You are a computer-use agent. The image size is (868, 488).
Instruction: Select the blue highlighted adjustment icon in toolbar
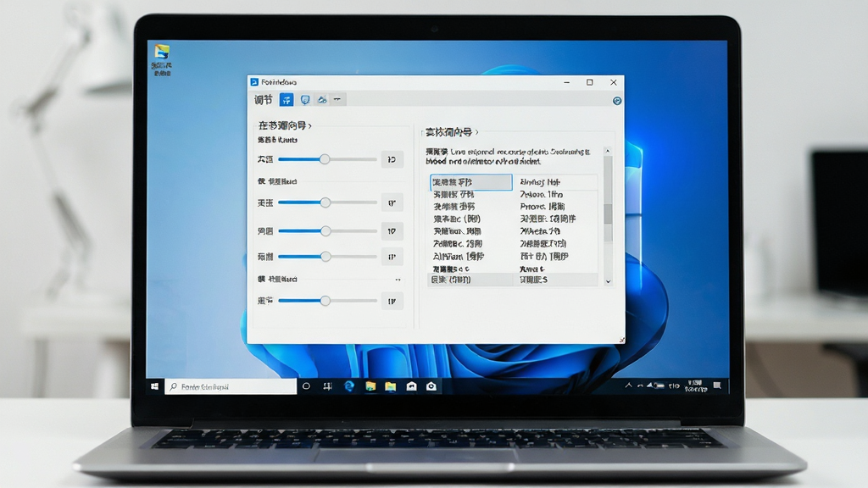pyautogui.click(x=287, y=100)
